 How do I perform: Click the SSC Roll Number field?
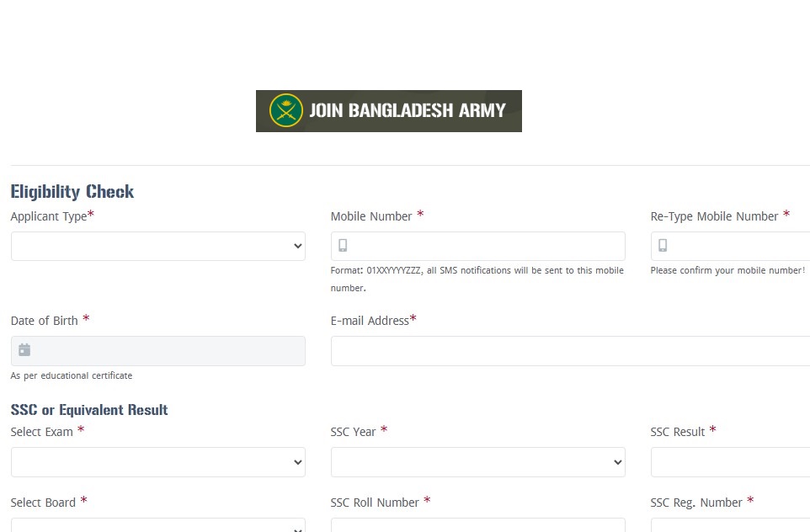point(477,525)
